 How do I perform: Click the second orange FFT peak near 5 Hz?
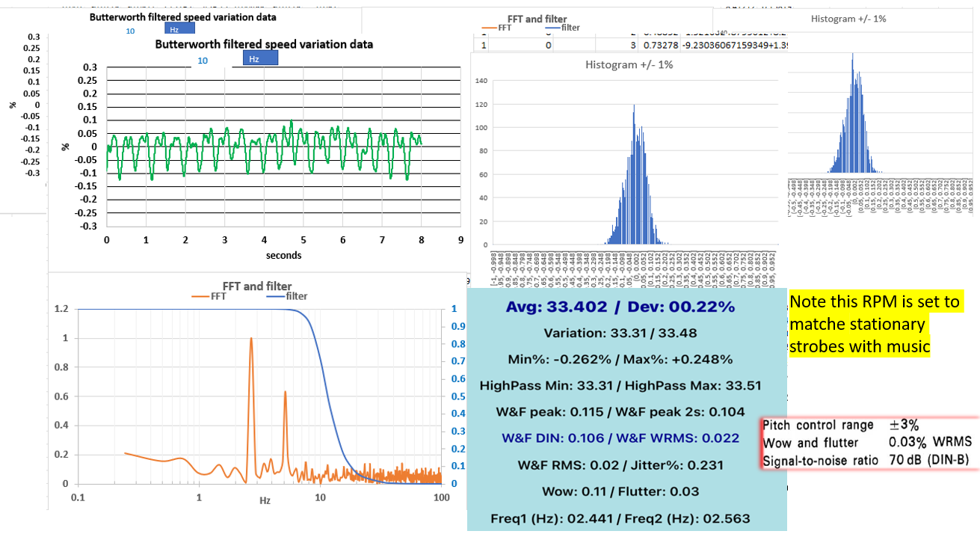(285, 393)
